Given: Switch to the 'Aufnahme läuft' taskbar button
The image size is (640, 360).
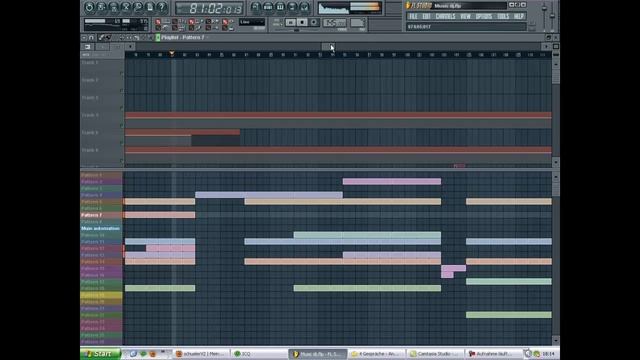Looking at the screenshot, I should (x=494, y=354).
